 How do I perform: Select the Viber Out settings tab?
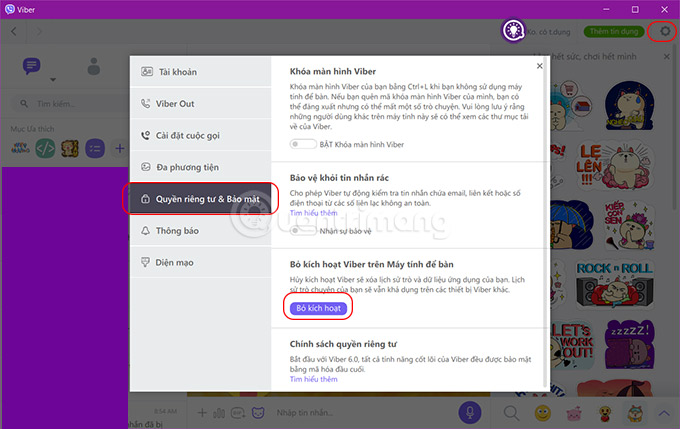201,104
